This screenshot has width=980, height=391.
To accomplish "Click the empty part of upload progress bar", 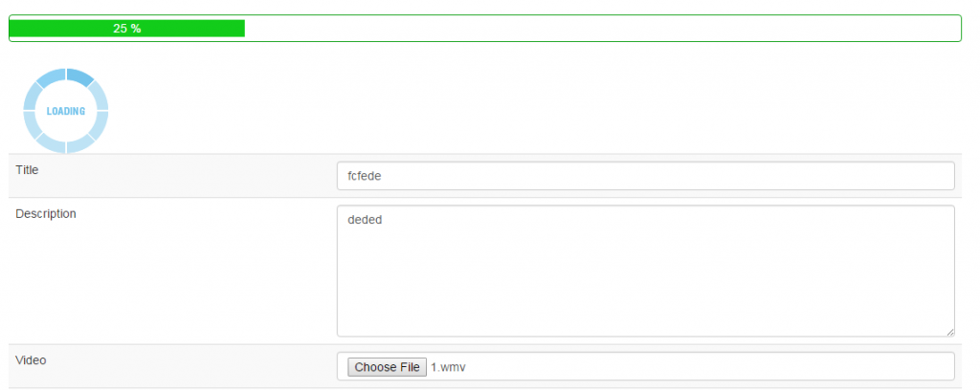I will coord(602,28).
